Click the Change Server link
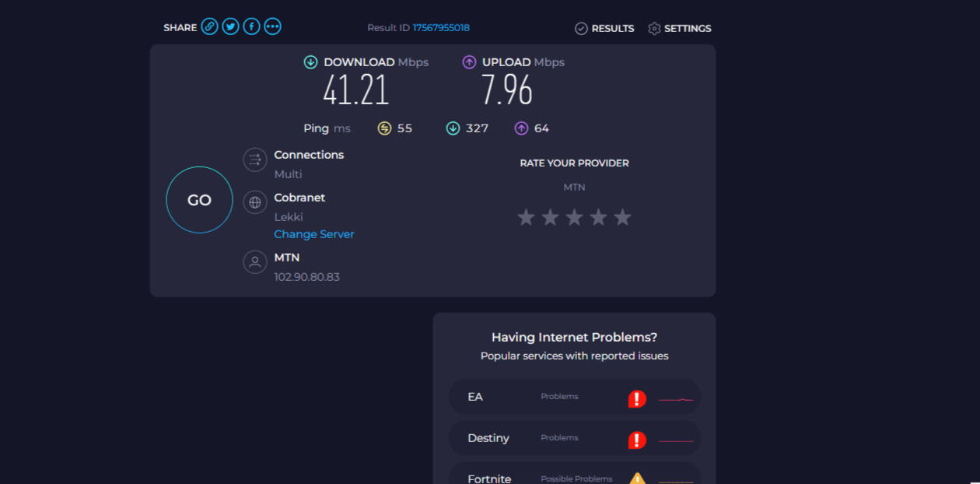Screen dimensions: 980x484 314,234
